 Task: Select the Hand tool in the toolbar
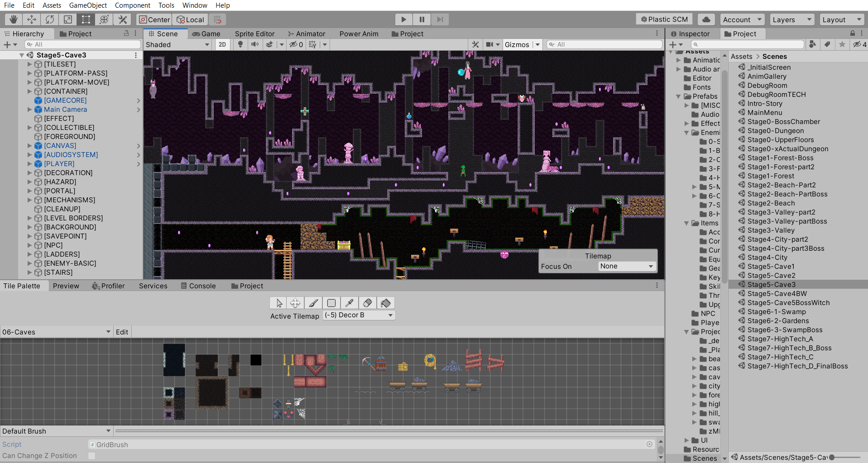(x=14, y=19)
